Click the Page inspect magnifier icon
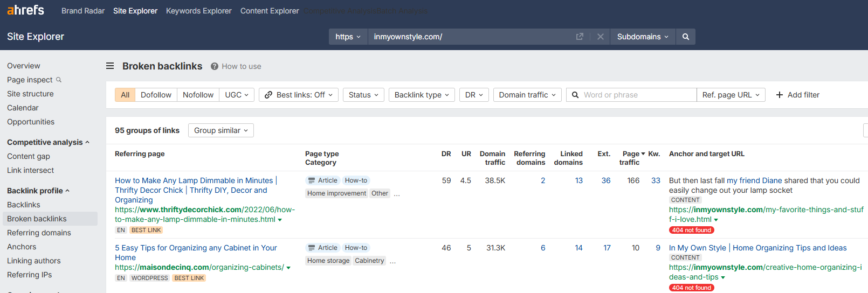The width and height of the screenshot is (868, 293). [x=59, y=80]
